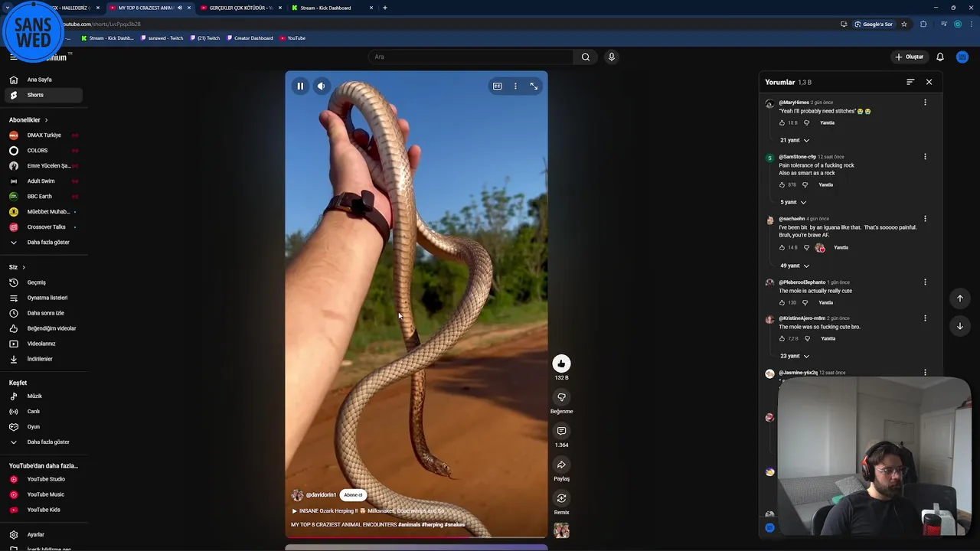Go to previous Short with up arrow
This screenshot has height=551, width=980.
coord(960,298)
